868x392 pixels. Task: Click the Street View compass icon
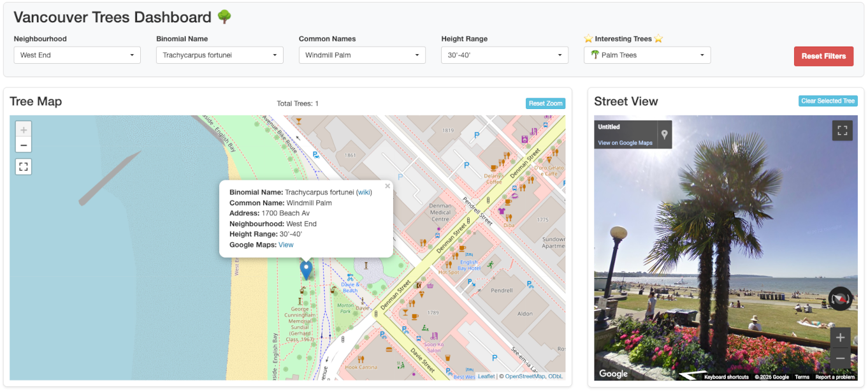[x=840, y=298]
